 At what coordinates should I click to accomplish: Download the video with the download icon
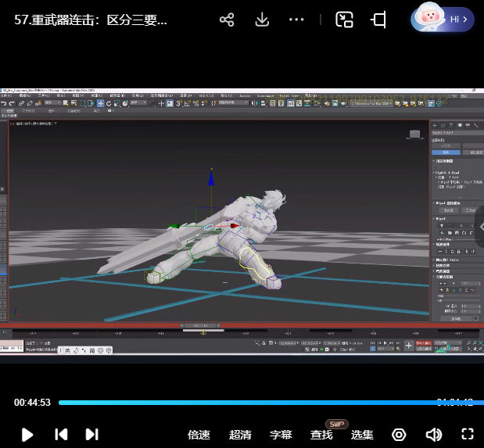coord(263,20)
